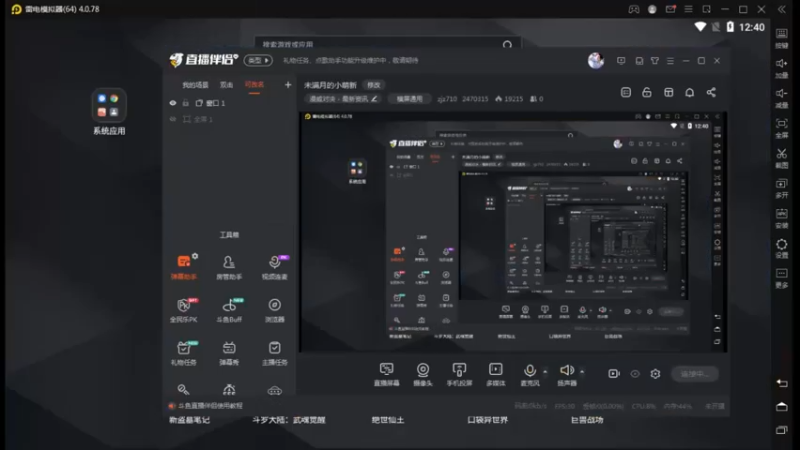
Task: Click the emulator search games field
Action: (x=388, y=44)
